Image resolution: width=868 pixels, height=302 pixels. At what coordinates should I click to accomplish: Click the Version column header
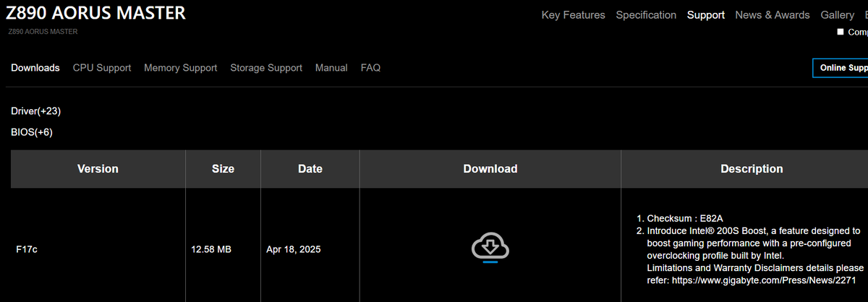[98, 169]
